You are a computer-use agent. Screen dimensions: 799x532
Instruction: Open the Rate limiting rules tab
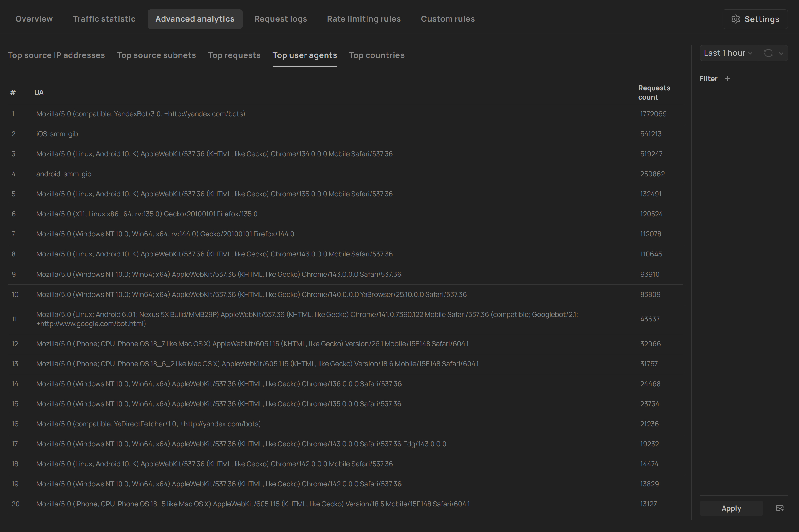point(364,19)
